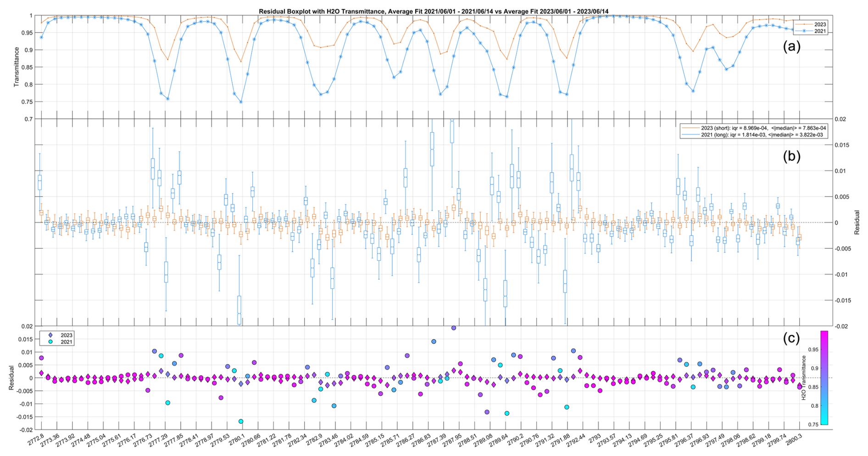Select the panel label (c)
This screenshot has height=456, width=868.
click(791, 338)
